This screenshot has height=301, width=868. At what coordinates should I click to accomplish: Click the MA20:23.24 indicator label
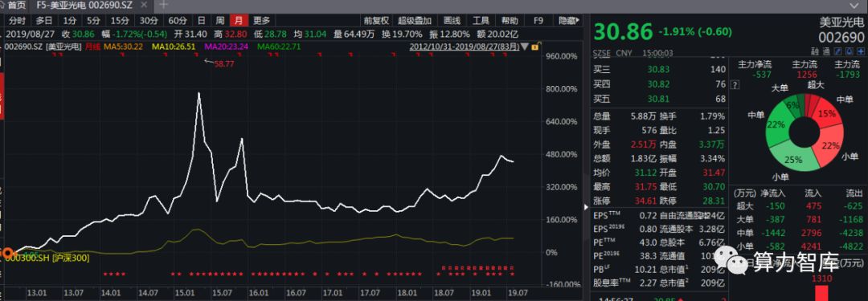tap(226, 47)
